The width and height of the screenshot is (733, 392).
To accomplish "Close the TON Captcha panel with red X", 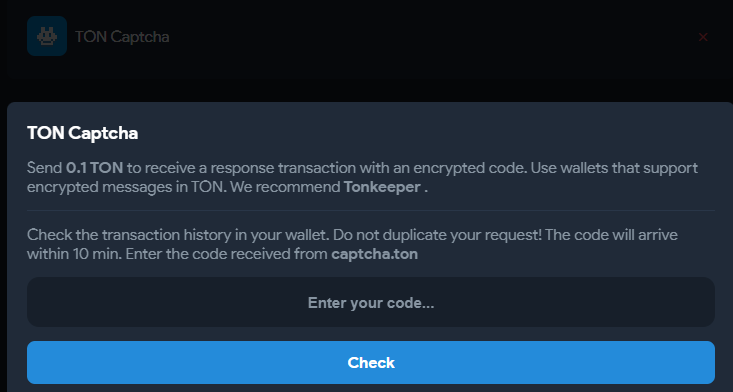I will (703, 37).
